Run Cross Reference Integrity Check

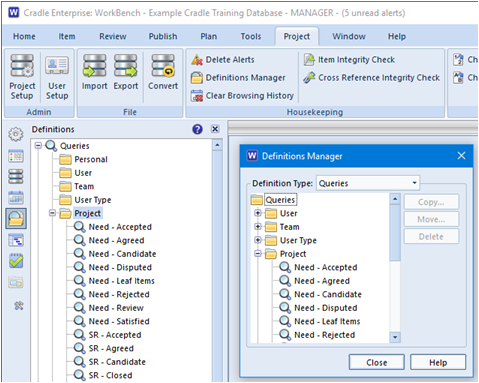(372, 78)
